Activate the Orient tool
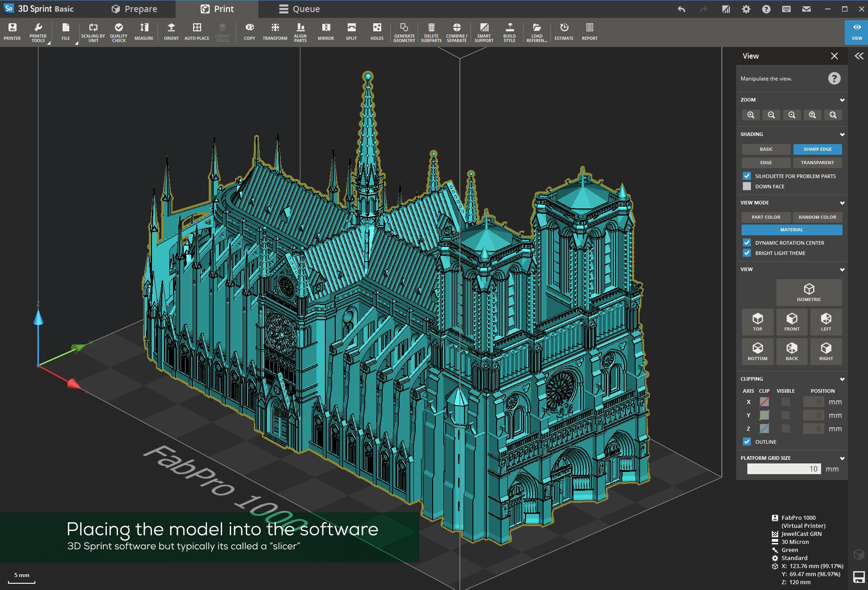Image resolution: width=868 pixels, height=590 pixels. (171, 32)
